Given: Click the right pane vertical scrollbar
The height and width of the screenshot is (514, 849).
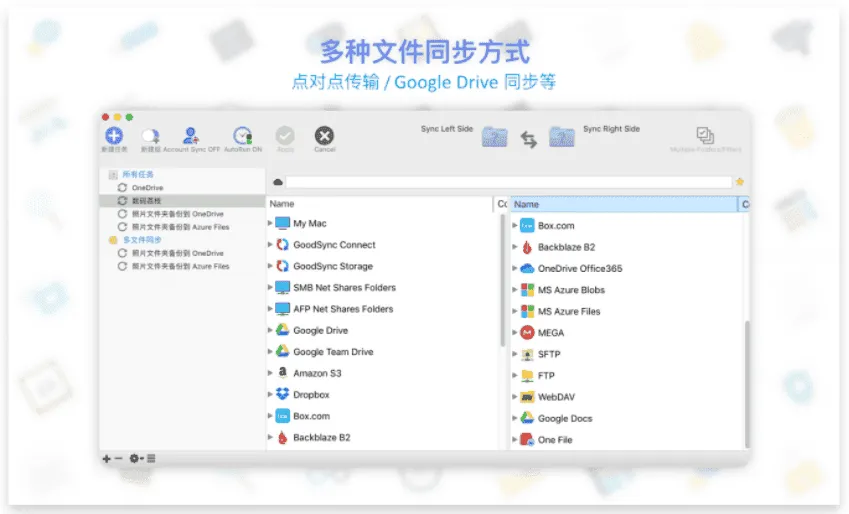Looking at the screenshot, I should coord(745,380).
